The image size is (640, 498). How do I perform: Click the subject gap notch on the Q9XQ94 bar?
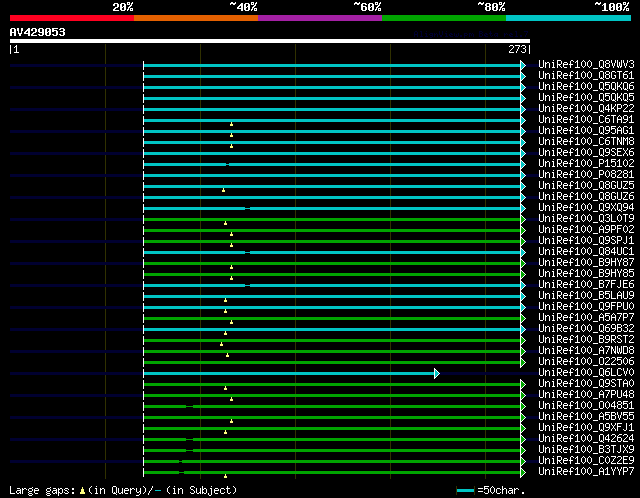247,208
